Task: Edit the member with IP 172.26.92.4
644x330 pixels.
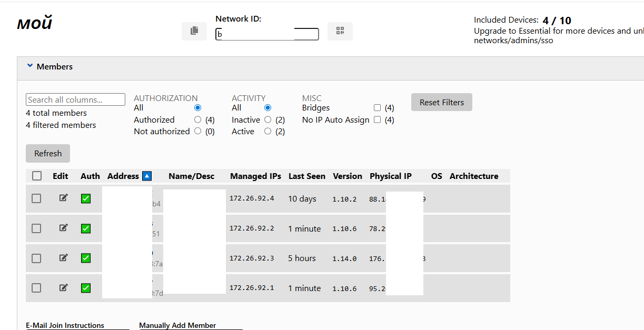Action: 64,198
